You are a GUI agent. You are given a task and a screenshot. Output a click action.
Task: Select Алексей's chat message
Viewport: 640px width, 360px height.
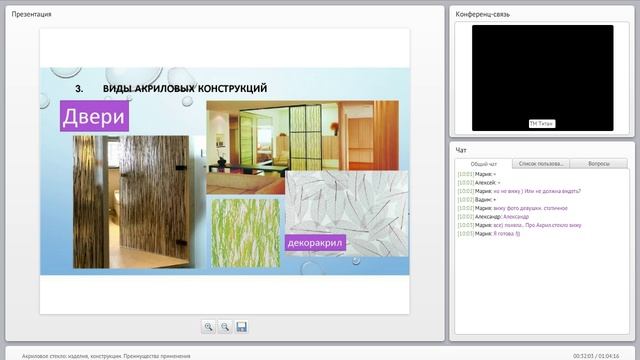pos(479,182)
